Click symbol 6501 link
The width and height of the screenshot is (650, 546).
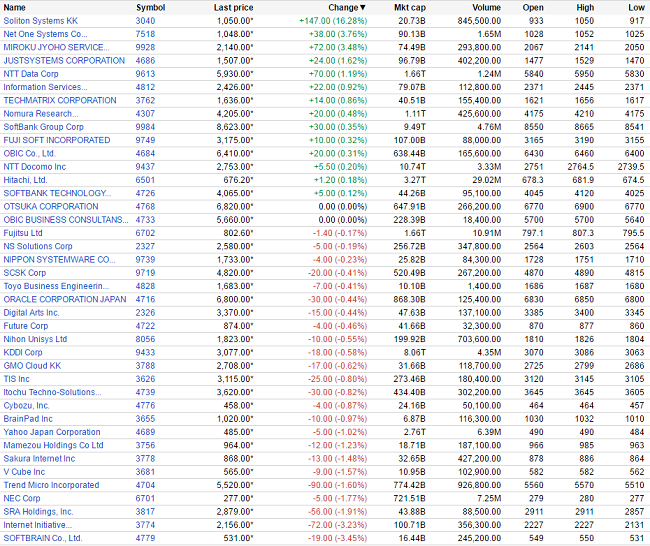tap(145, 180)
